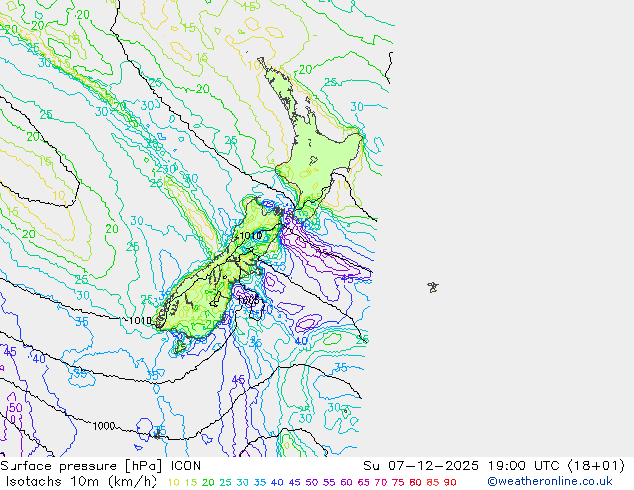Image resolution: width=634 pixels, height=490 pixels.
Task: Click the Chatham Islands outline east of the mainland
Action: pos(433,287)
